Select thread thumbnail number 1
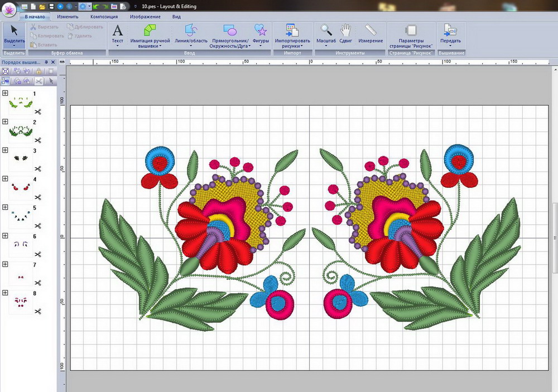The image size is (558, 392). click(x=21, y=103)
